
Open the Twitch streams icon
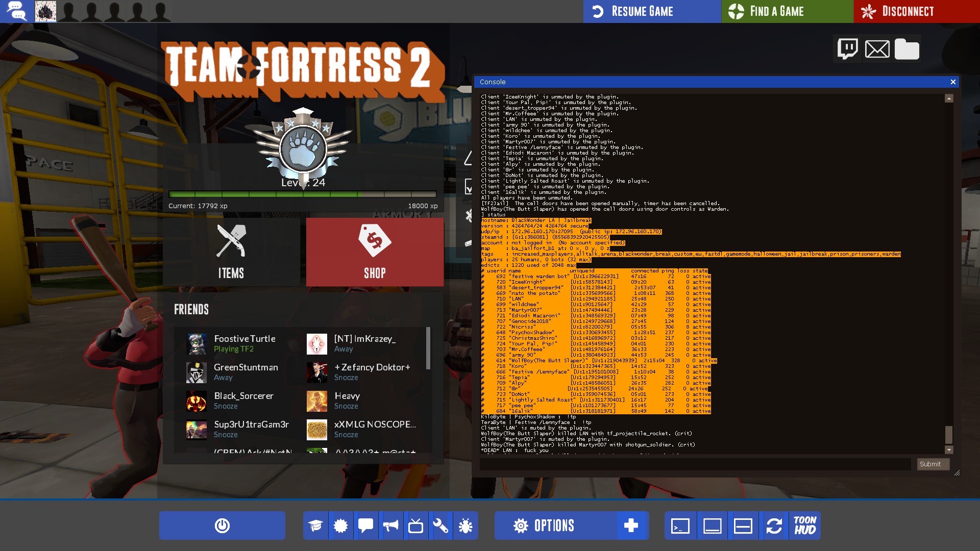[x=848, y=49]
